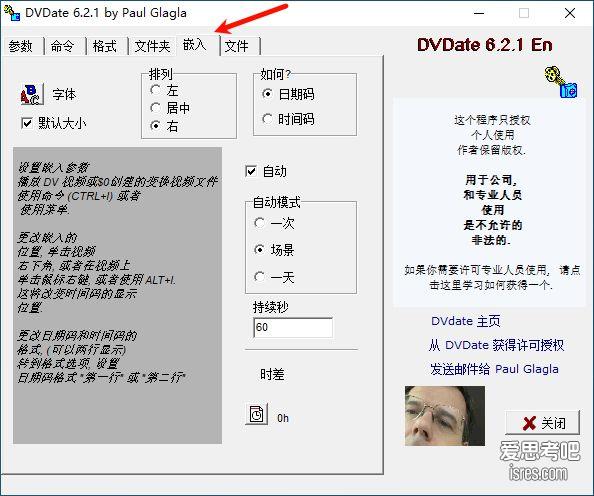Viewport: 594px width, 496px height.
Task: Click the gray embed help text panel
Action: pyautogui.click(x=117, y=296)
